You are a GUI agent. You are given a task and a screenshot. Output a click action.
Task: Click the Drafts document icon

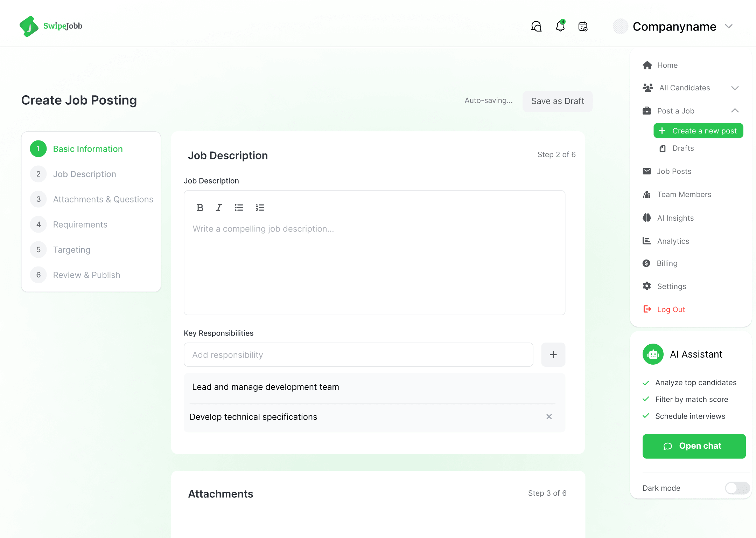click(663, 149)
